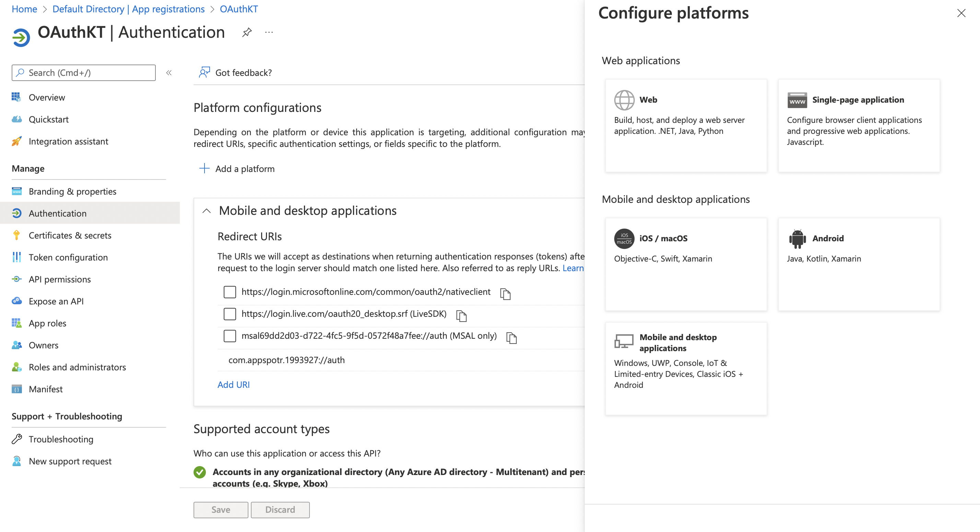Click the Web globe icon
The width and height of the screenshot is (980, 532).
(x=624, y=100)
